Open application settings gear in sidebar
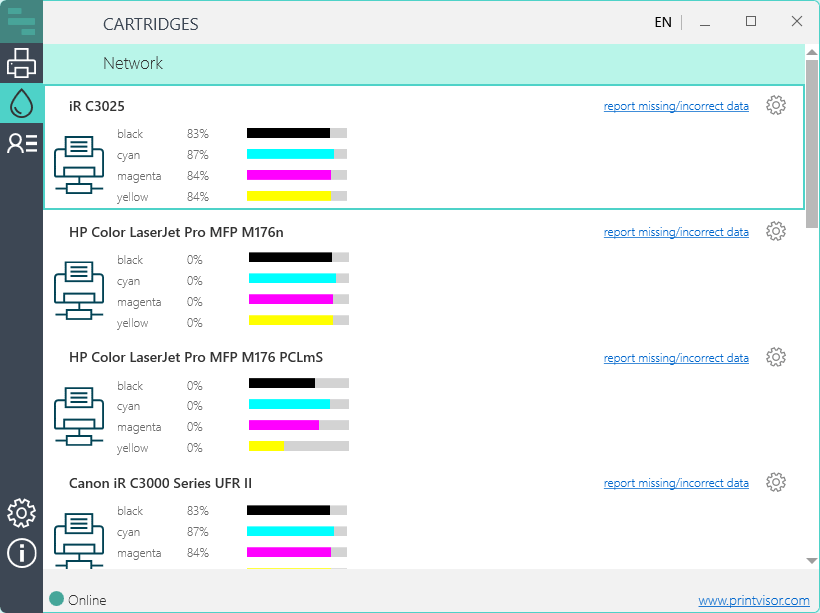This screenshot has width=820, height=613. pos(21,513)
